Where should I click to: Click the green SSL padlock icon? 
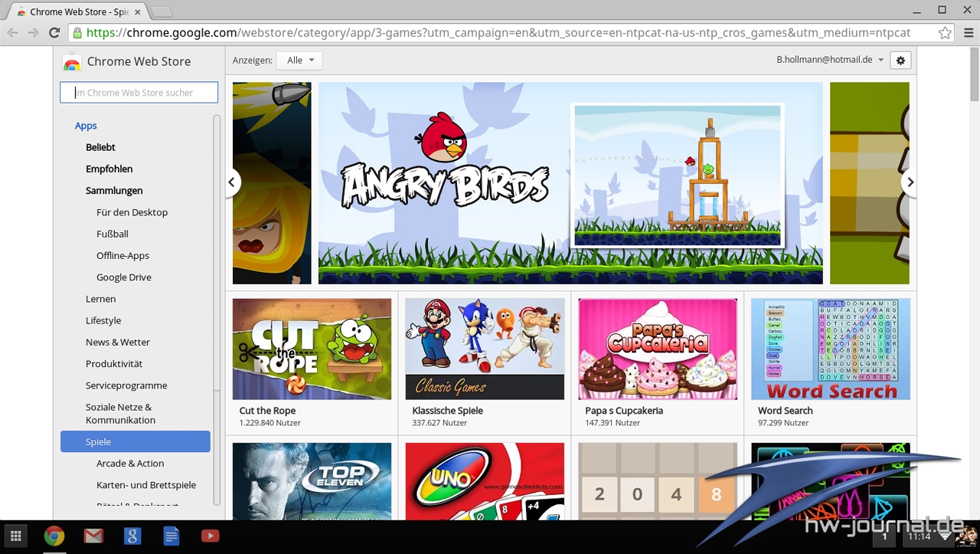coord(76,33)
